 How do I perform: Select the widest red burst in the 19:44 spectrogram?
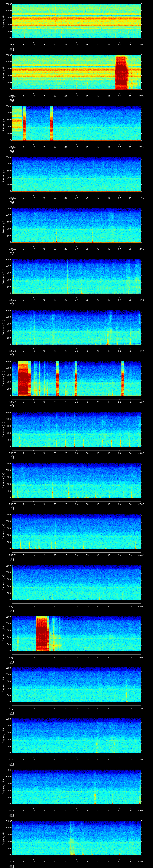(x=24, y=378)
